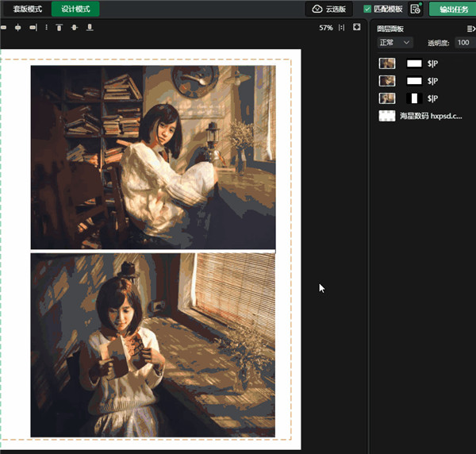Select the second $|P layer mask thumbnail

pos(414,81)
